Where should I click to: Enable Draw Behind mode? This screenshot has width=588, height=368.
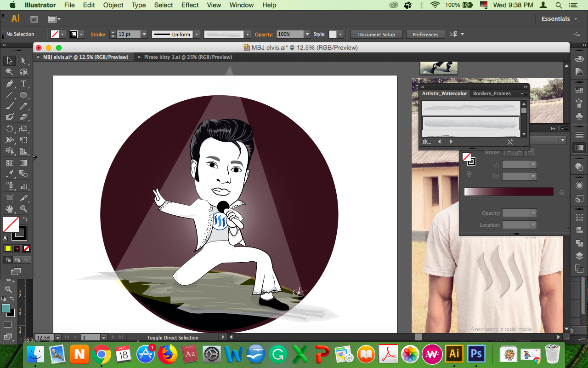[x=17, y=260]
